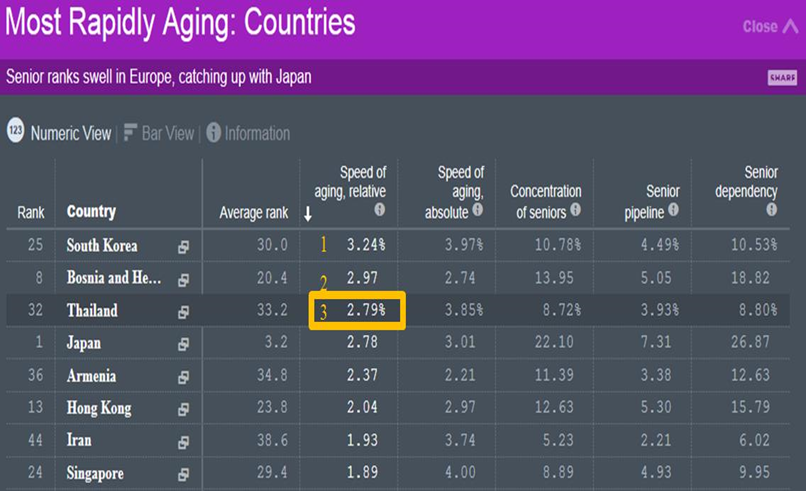Click Hong Kong's 5.30 senior pipeline value
Screen dimensions: 806x491
(656, 407)
